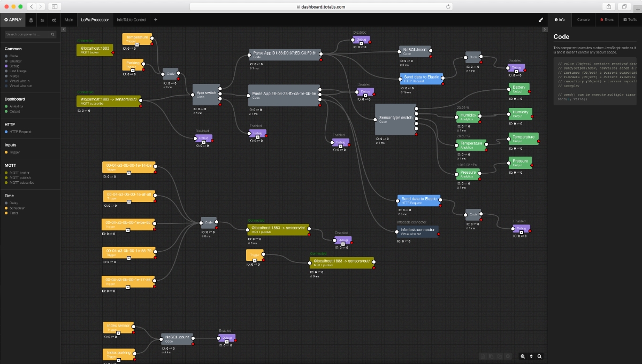Image resolution: width=642 pixels, height=364 pixels.
Task: Reset zoom with up-down arrows icon
Action: 531,356
